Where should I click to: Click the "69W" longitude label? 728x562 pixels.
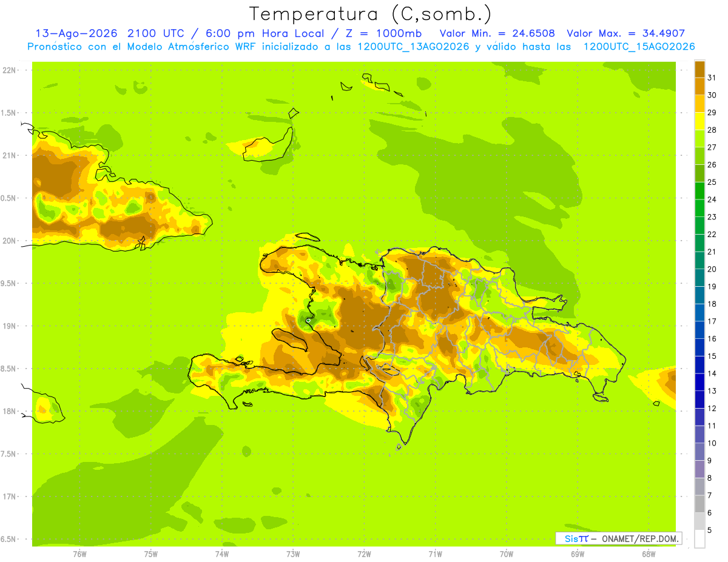coord(577,554)
